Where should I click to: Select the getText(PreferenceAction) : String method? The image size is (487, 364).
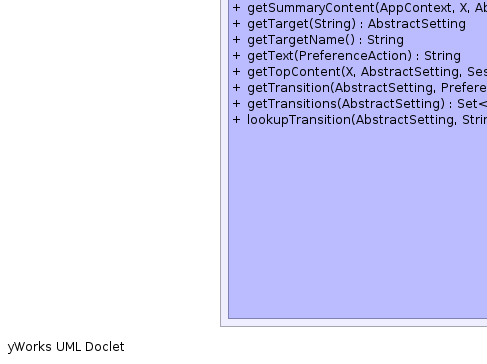354,56
